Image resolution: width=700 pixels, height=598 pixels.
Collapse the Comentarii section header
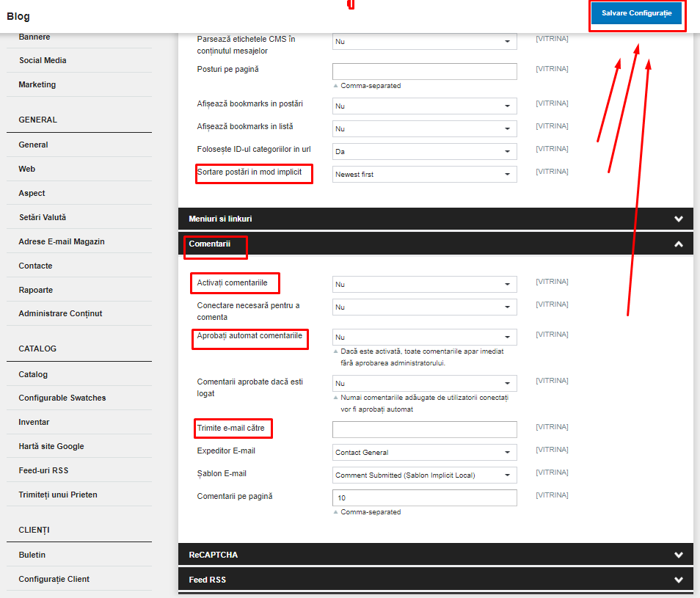pyautogui.click(x=436, y=244)
